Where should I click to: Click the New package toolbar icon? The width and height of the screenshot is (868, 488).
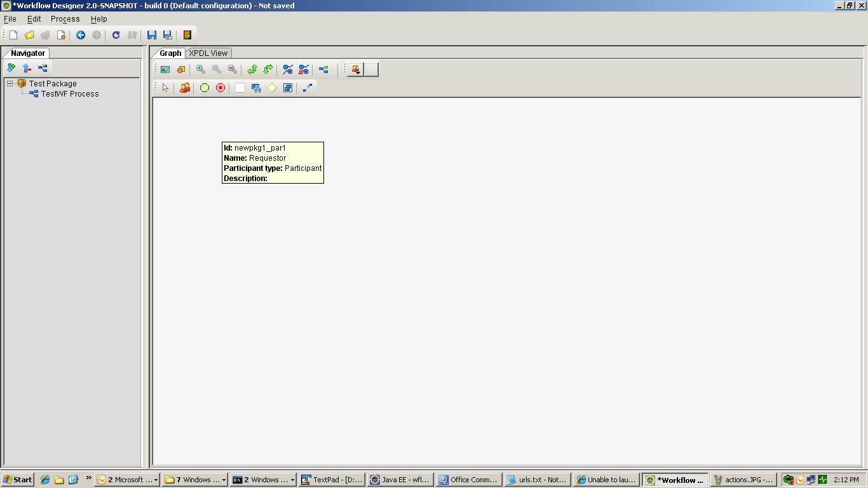tap(13, 35)
